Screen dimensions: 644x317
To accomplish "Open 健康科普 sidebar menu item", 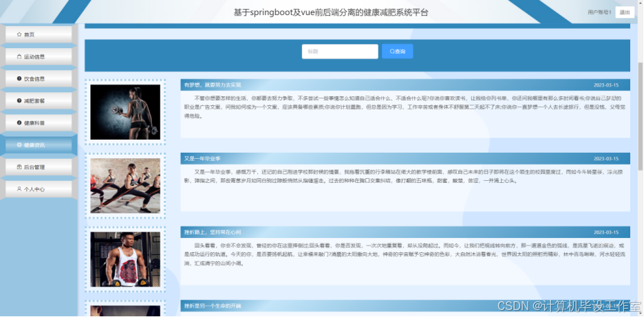I will point(39,123).
